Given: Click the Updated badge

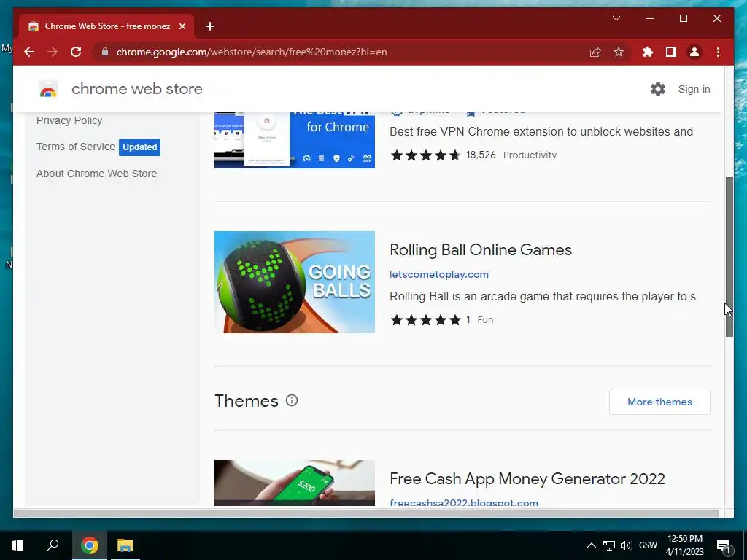Looking at the screenshot, I should (139, 147).
